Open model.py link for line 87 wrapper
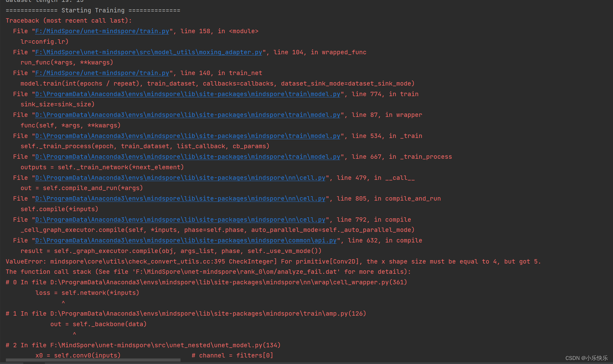 pos(188,115)
